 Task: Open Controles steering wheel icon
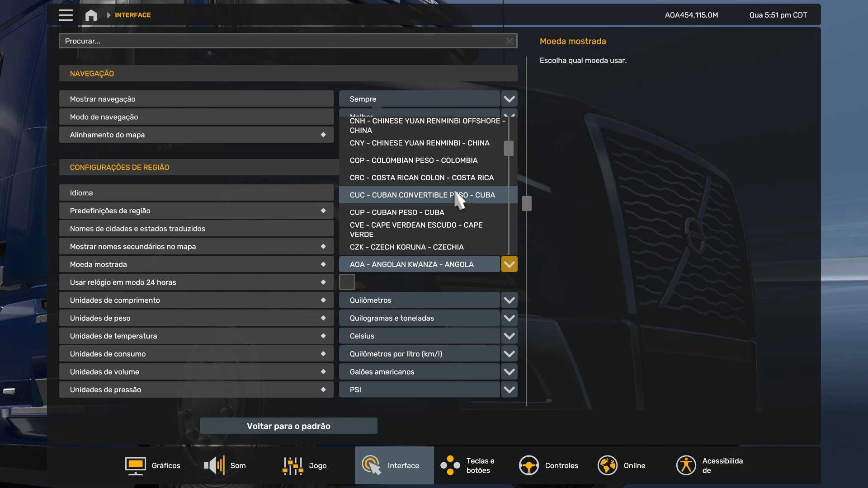tap(528, 465)
